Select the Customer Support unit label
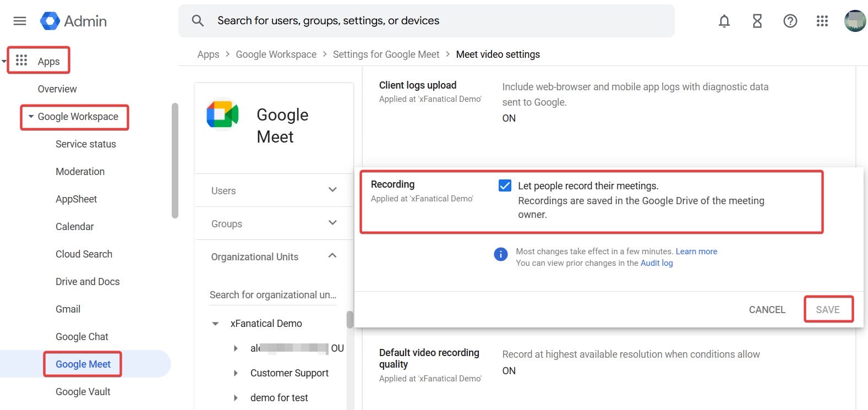This screenshot has height=410, width=868. tap(290, 373)
